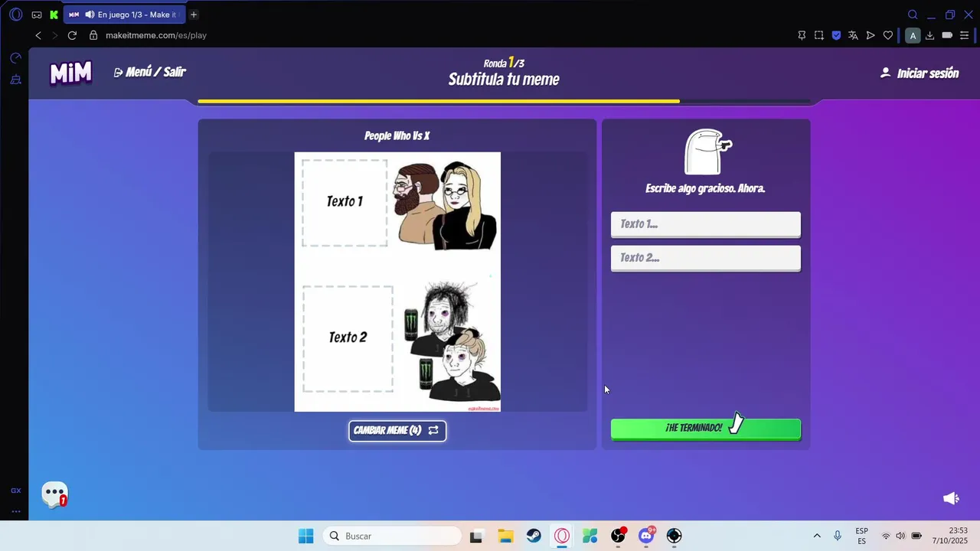Click CAMBIAR MEME (4) button

click(397, 431)
